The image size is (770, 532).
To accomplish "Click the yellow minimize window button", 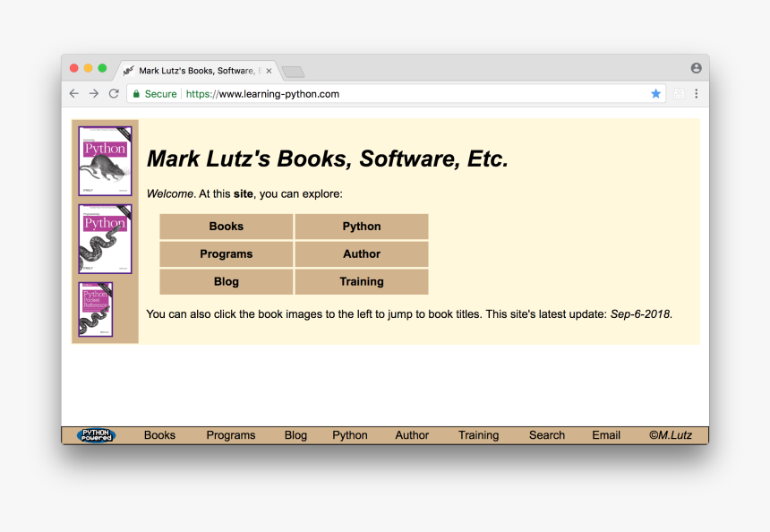I will point(89,68).
